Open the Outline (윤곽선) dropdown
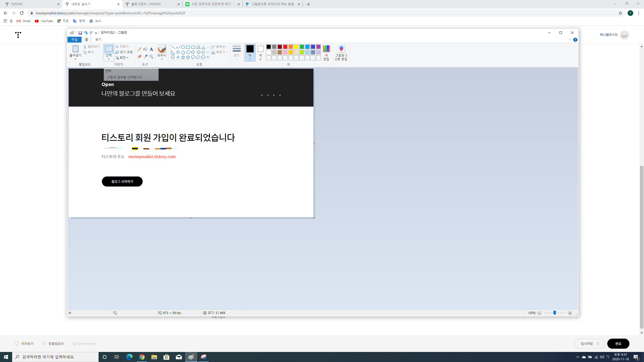 [x=220, y=47]
